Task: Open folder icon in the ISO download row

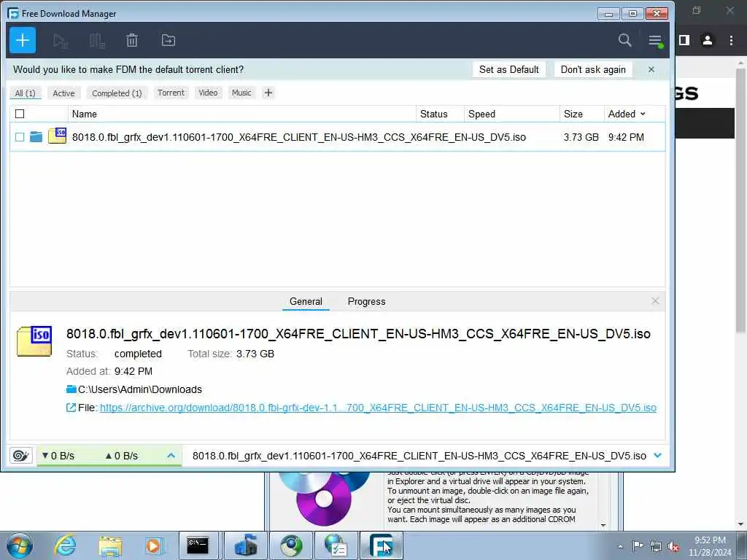Action: coord(36,137)
